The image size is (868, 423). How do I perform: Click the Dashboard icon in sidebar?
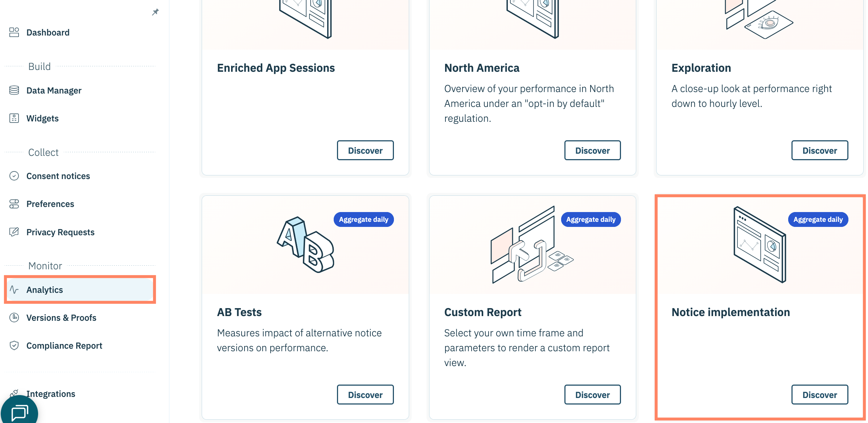[x=14, y=32]
